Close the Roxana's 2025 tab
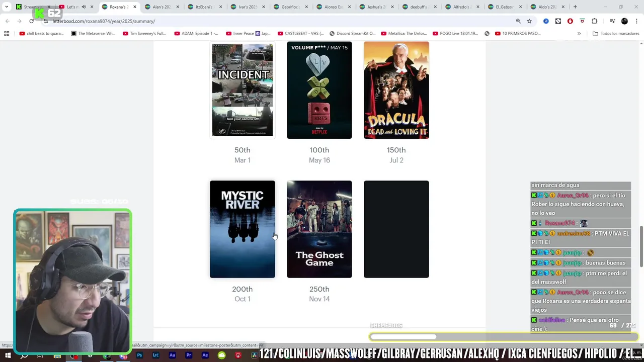 tap(135, 7)
